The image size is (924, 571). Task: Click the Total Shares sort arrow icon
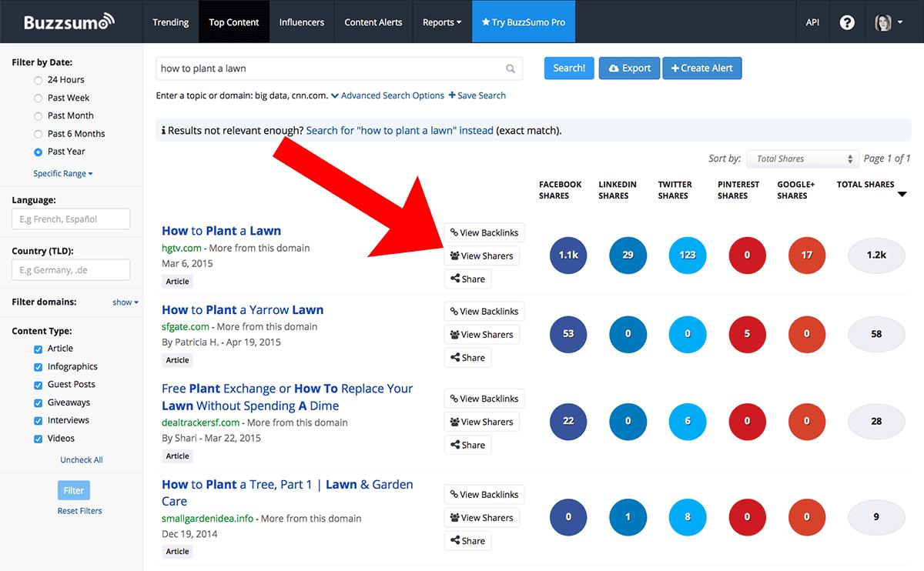pyautogui.click(x=902, y=195)
